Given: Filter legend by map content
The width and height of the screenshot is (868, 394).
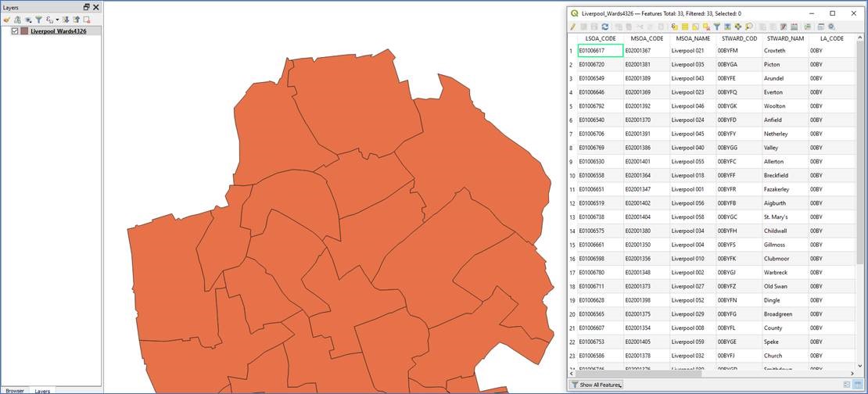Looking at the screenshot, I should point(39,20).
